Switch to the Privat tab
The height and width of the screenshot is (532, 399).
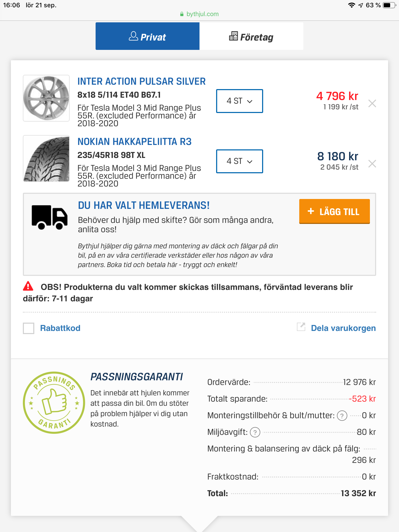click(x=147, y=36)
